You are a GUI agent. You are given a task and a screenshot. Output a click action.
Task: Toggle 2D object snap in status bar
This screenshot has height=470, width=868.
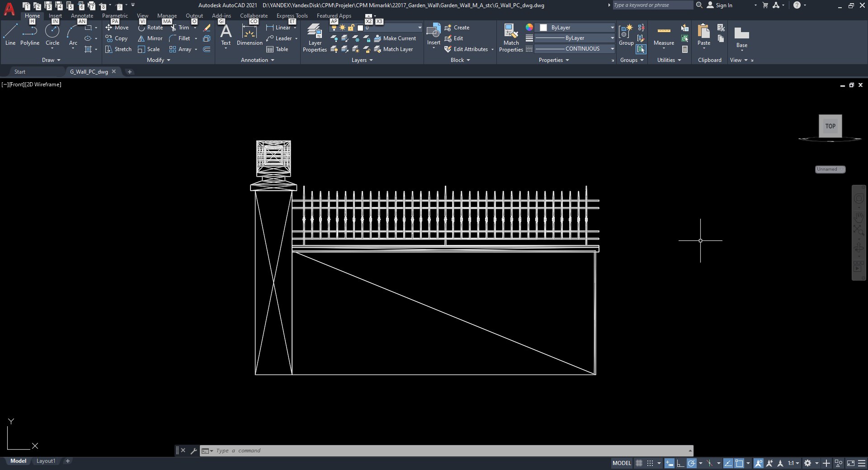739,463
